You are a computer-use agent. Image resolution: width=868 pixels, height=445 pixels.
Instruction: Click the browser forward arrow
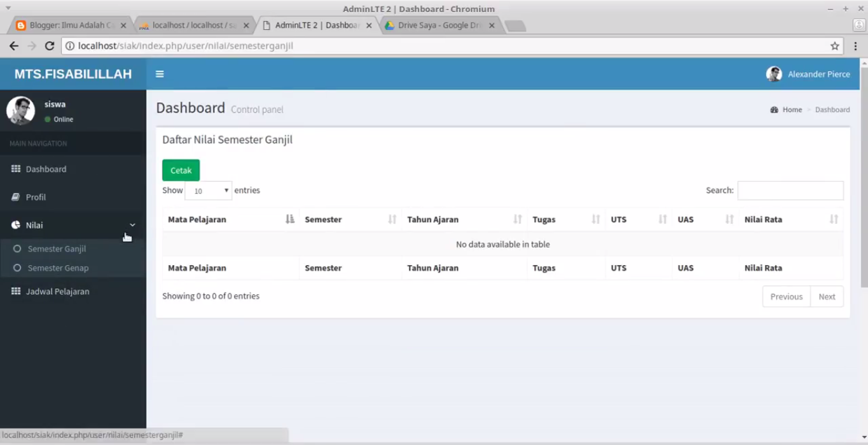tap(32, 46)
